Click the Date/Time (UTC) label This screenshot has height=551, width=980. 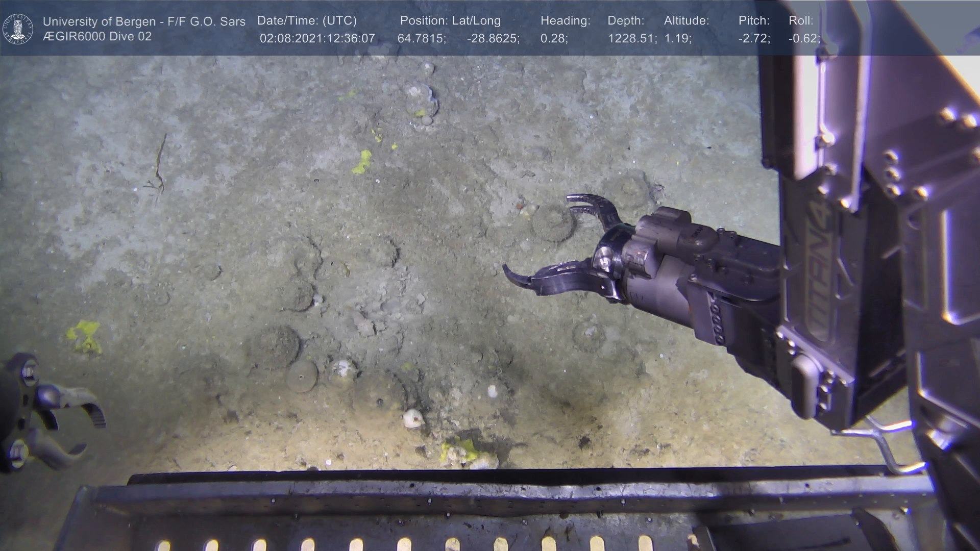[307, 21]
